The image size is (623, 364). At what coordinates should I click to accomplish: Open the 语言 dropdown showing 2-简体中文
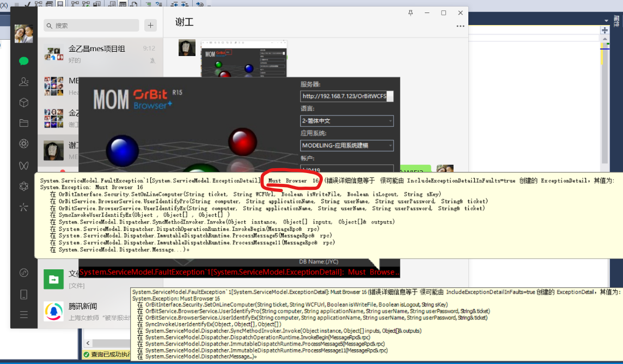pos(347,121)
